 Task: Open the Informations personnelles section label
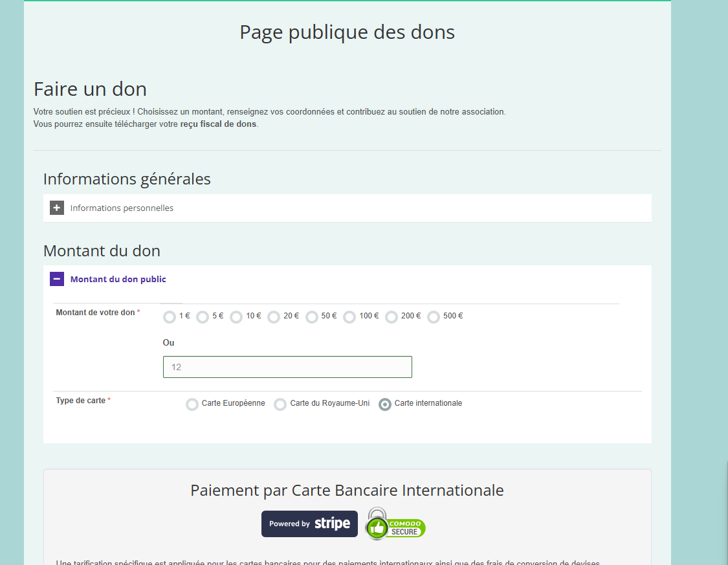(x=122, y=208)
